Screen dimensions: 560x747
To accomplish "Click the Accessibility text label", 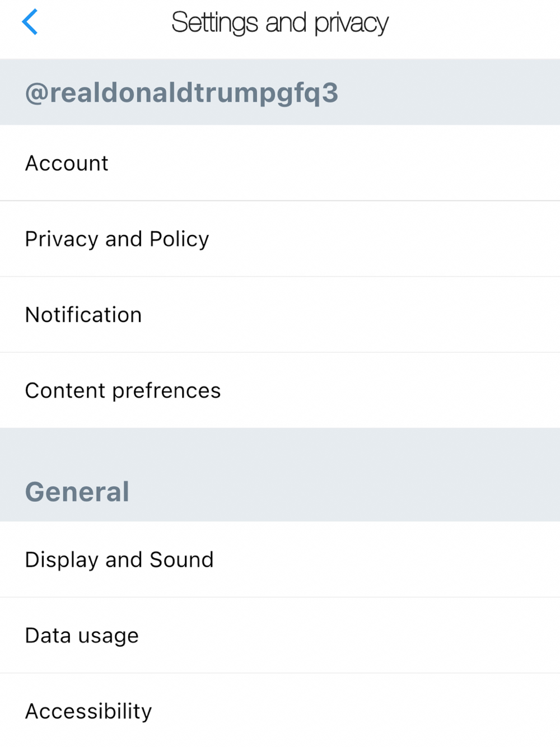I will point(88,711).
